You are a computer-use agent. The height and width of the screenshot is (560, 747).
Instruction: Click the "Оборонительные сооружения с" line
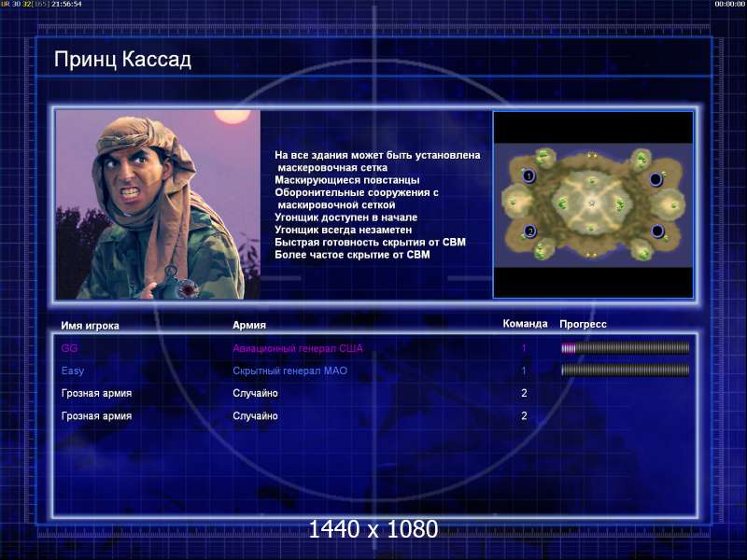[x=357, y=192]
